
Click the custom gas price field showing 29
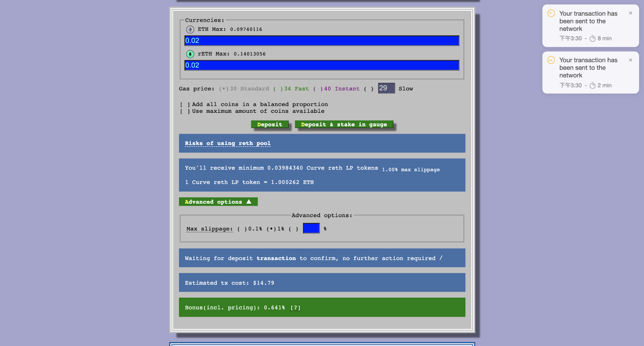[386, 88]
